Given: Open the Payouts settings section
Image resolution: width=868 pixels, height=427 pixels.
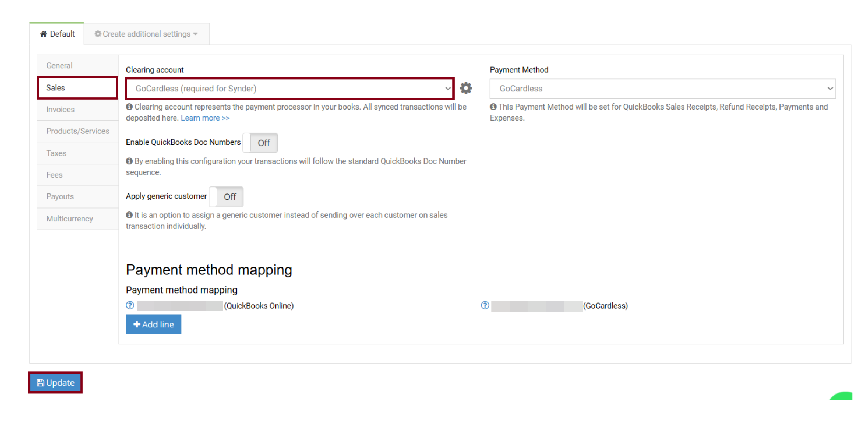Looking at the screenshot, I should click(x=78, y=197).
